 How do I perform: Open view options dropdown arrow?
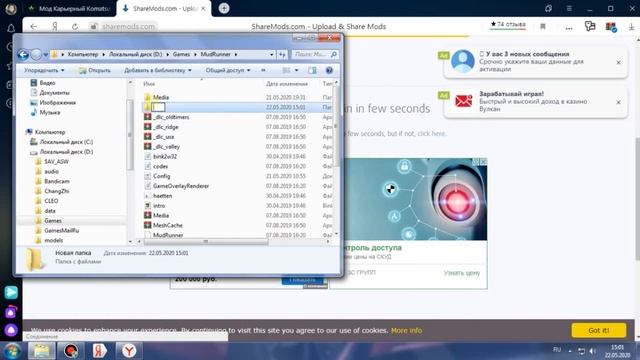(297, 70)
